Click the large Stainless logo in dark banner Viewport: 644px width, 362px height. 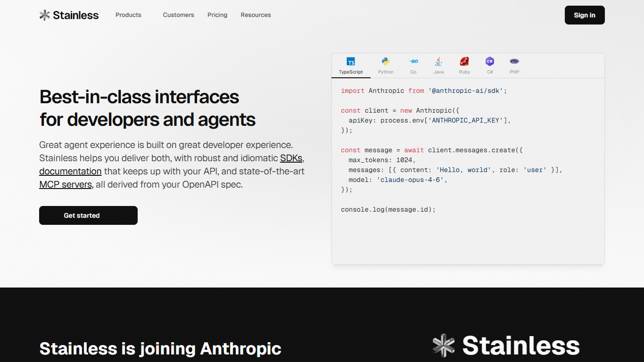[x=506, y=346]
